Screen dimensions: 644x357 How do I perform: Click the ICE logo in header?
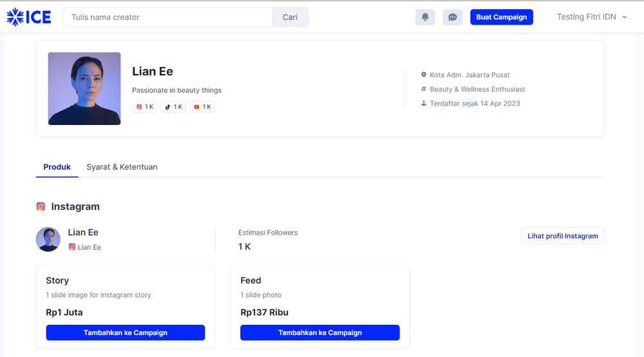(29, 17)
